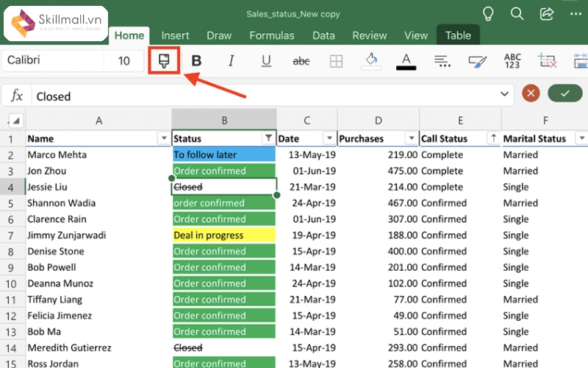Select column D header
Image resolution: width=588 pixels, height=368 pixels.
click(379, 121)
